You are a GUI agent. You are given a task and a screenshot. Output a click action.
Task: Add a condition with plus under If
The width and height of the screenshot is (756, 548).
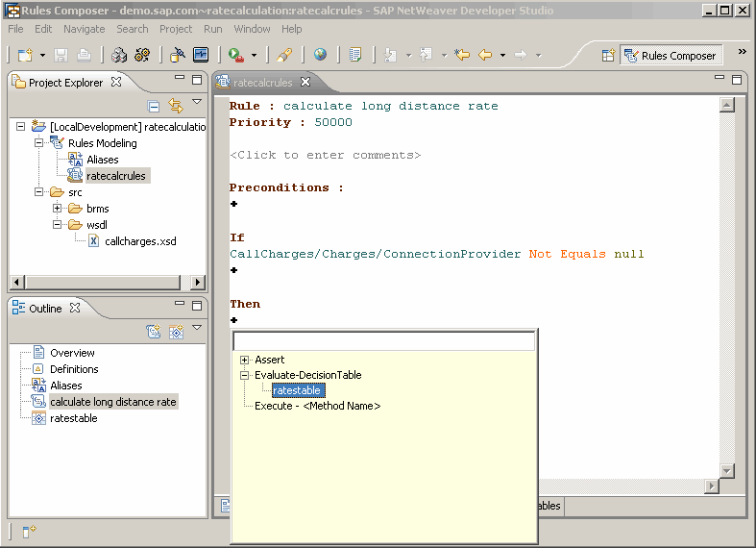pyautogui.click(x=233, y=269)
